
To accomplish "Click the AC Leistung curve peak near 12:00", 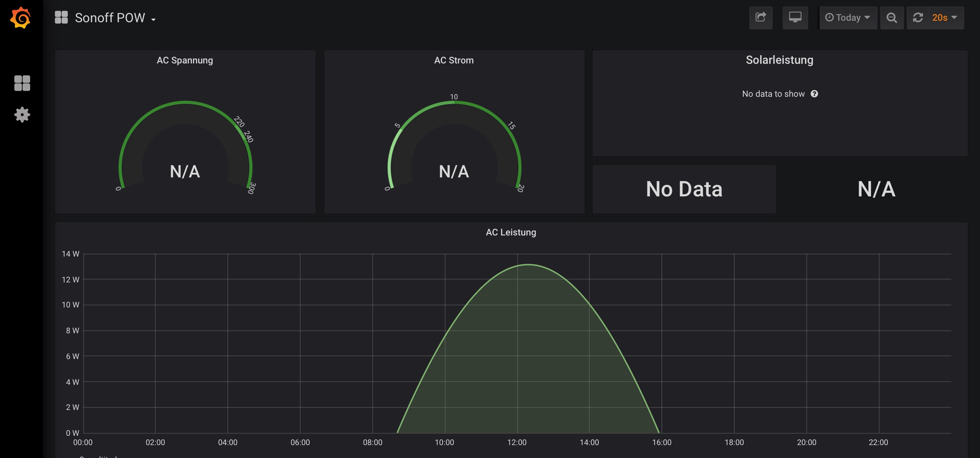I will (528, 264).
